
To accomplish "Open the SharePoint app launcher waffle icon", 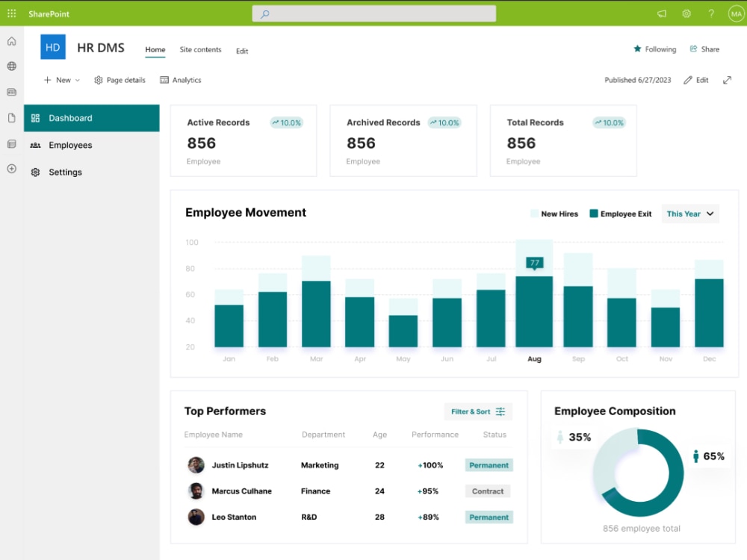I will (11, 13).
